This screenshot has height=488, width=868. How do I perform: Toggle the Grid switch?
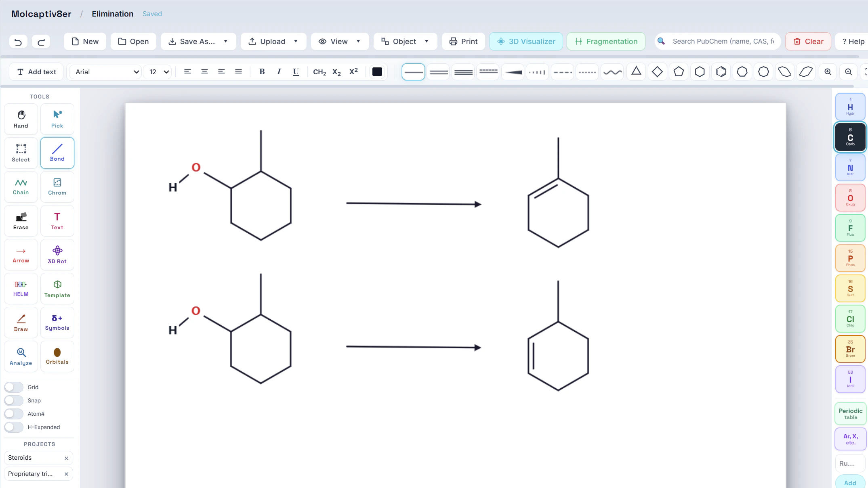[x=14, y=387]
